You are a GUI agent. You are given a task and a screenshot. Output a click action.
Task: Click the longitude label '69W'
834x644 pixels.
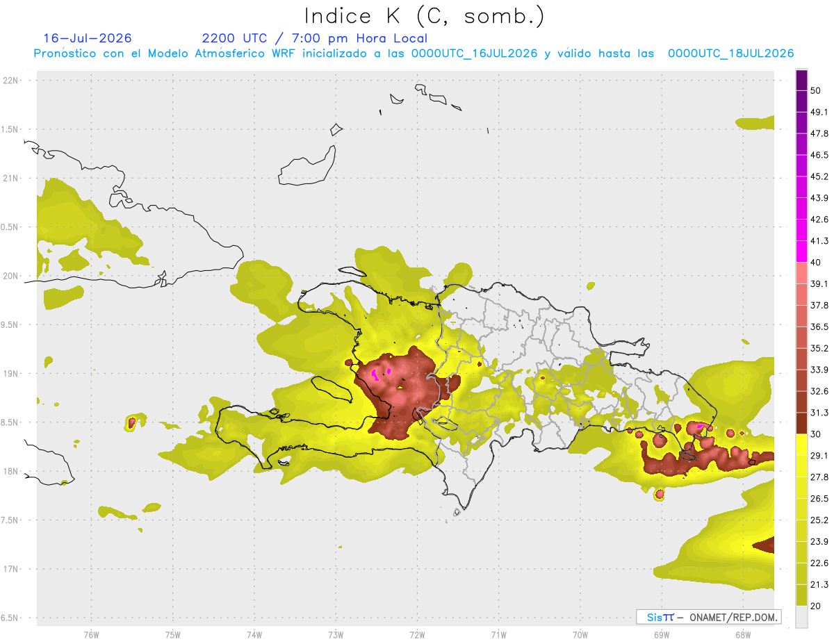(x=661, y=634)
